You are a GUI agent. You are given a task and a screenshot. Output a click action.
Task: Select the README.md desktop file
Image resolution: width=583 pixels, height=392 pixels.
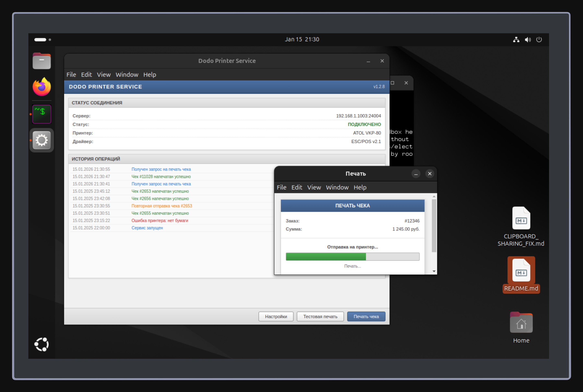[521, 275]
